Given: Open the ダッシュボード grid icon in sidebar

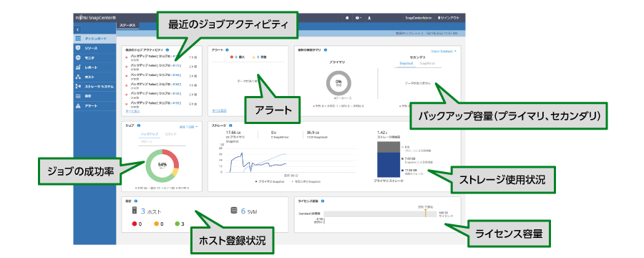Looking at the screenshot, I should [78, 38].
